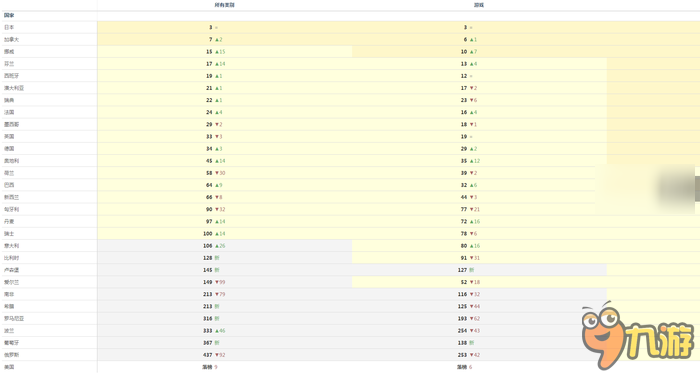Click red down arrow in 罗马尼亚 games cell
Screen dimensions: 700x378
pos(471,319)
